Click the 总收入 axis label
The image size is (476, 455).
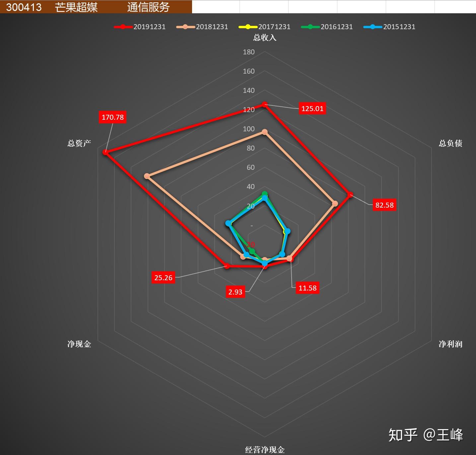265,37
